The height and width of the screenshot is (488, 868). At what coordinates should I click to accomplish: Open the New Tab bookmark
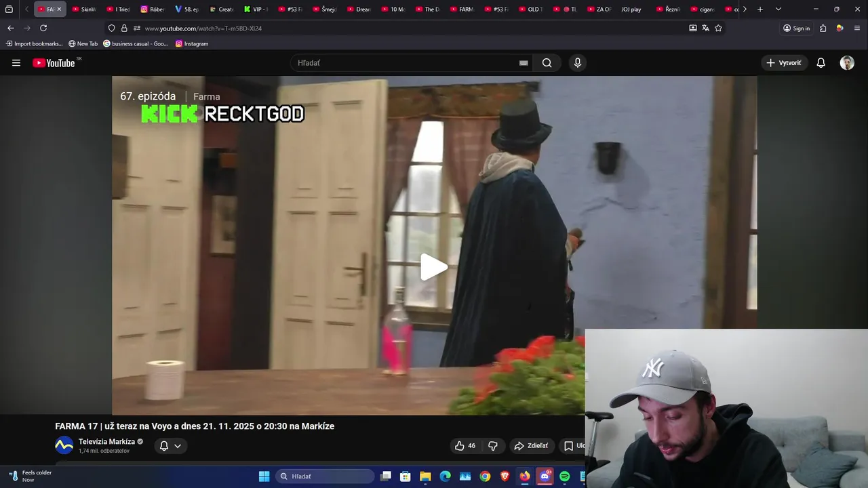83,43
